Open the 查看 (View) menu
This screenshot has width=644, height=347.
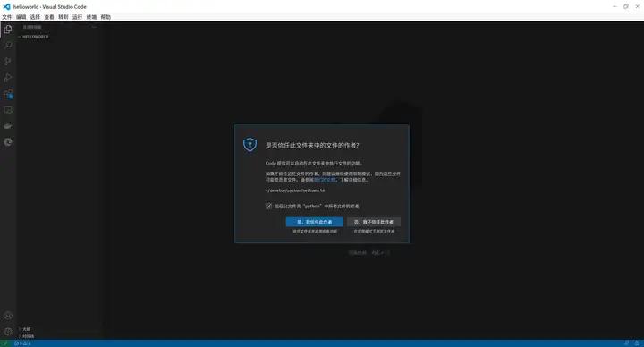point(49,17)
